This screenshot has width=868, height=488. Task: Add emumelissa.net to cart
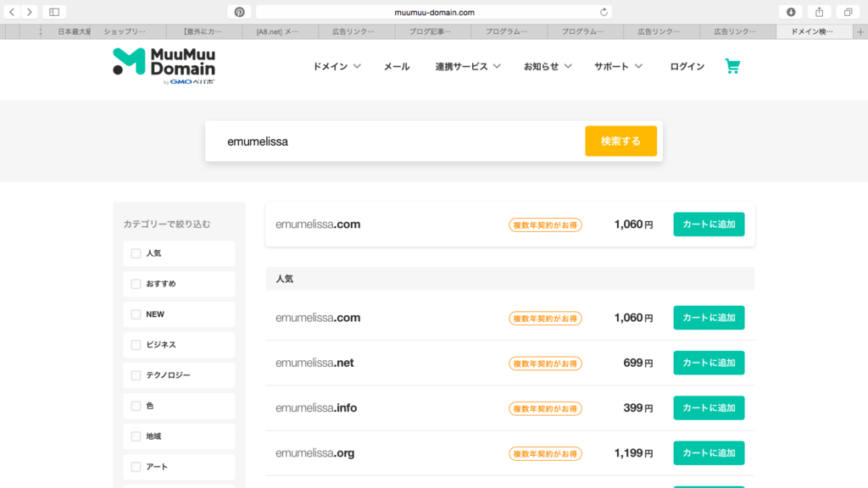point(709,363)
